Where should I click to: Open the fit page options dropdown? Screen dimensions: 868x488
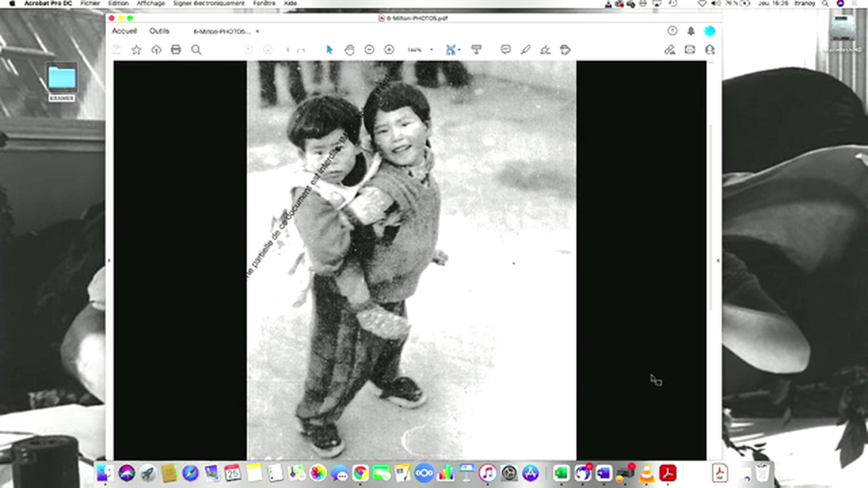(x=459, y=49)
